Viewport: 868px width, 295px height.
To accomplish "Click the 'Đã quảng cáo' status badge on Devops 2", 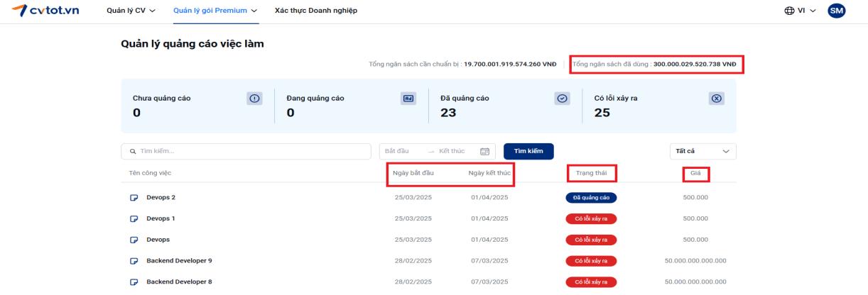I will tap(591, 197).
